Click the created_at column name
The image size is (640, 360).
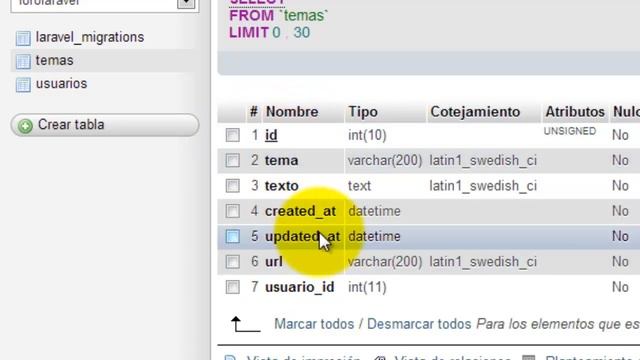(300, 211)
